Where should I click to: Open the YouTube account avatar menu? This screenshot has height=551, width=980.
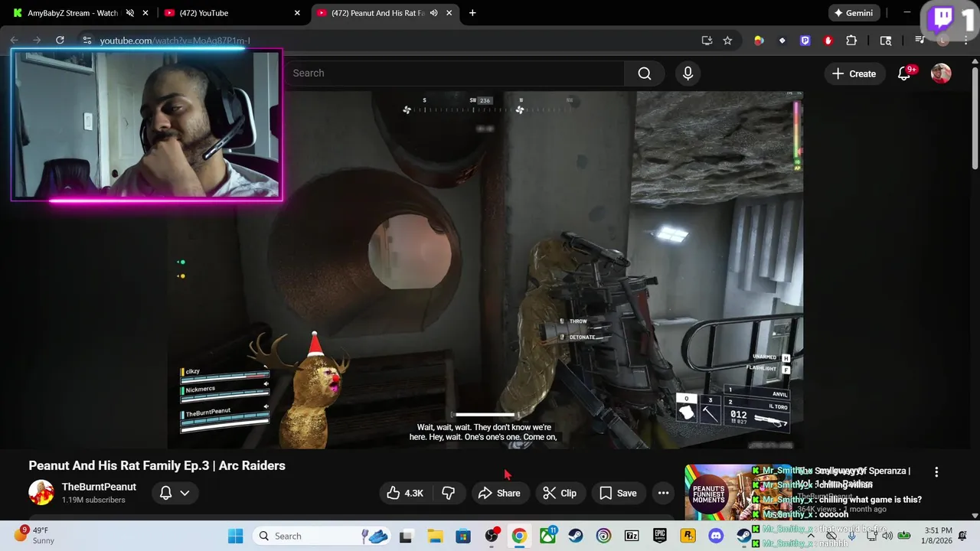[941, 73]
